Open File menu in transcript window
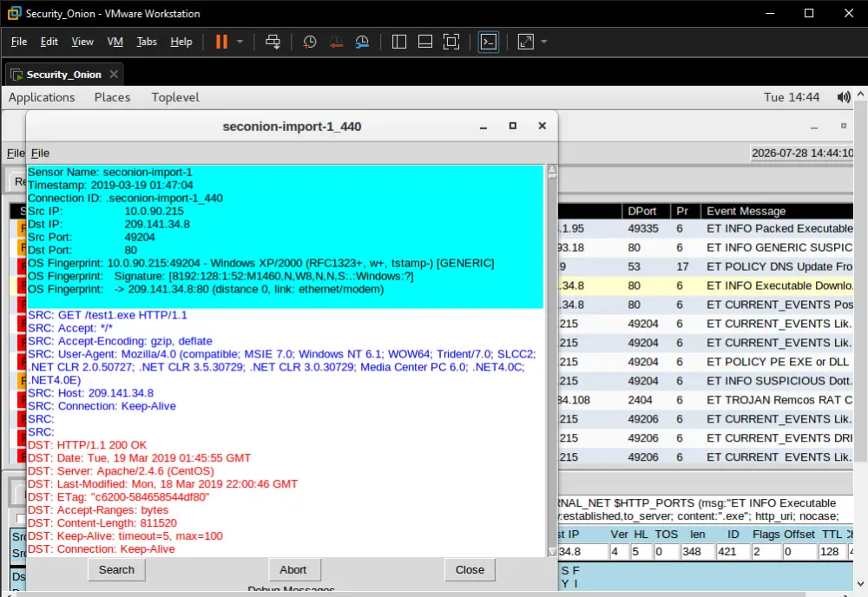 tap(41, 154)
